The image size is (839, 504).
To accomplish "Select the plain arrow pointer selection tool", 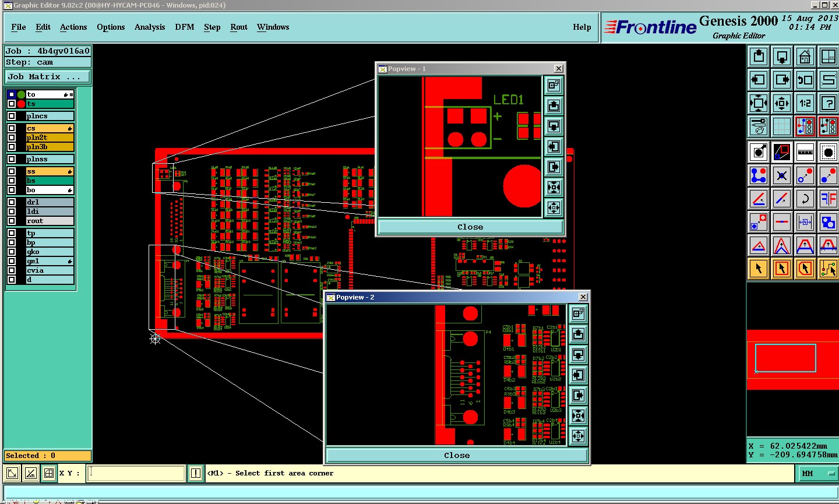I will [759, 269].
